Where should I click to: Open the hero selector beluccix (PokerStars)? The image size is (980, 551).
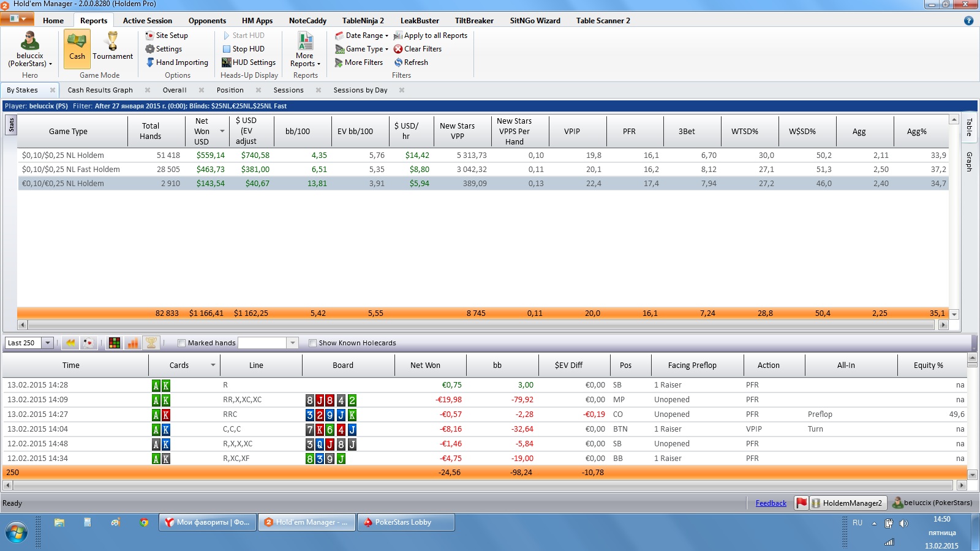coord(30,49)
